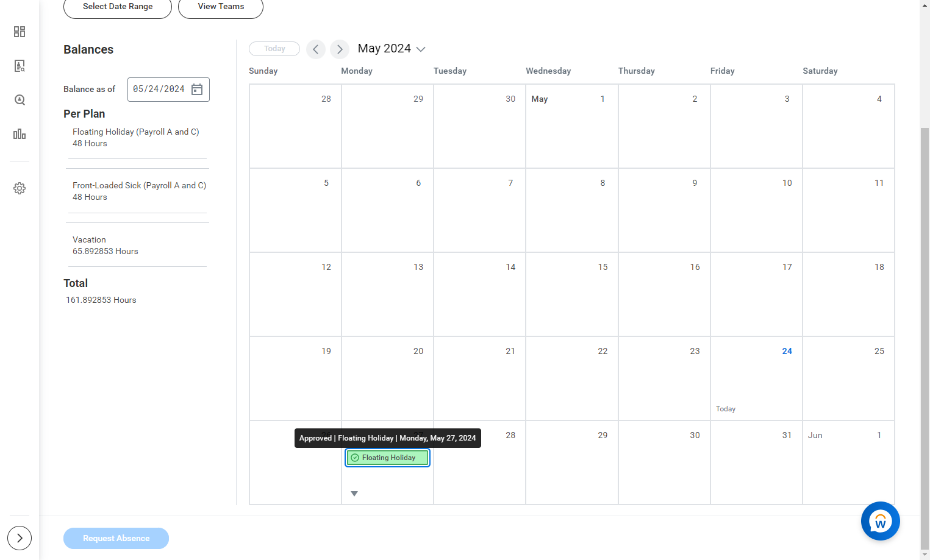The image size is (930, 560).
Task: Click the Balances heading
Action: (x=88, y=50)
